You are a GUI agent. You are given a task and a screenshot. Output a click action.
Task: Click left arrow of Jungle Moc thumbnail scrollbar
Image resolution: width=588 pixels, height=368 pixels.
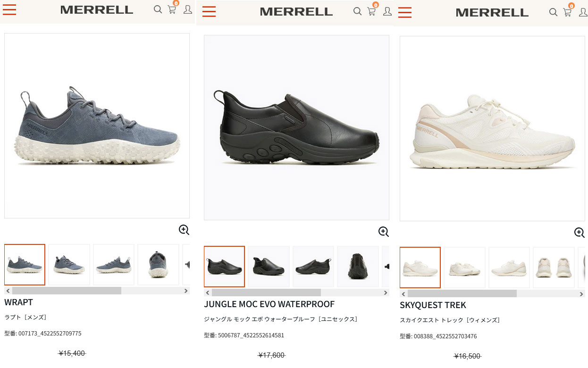tap(208, 293)
